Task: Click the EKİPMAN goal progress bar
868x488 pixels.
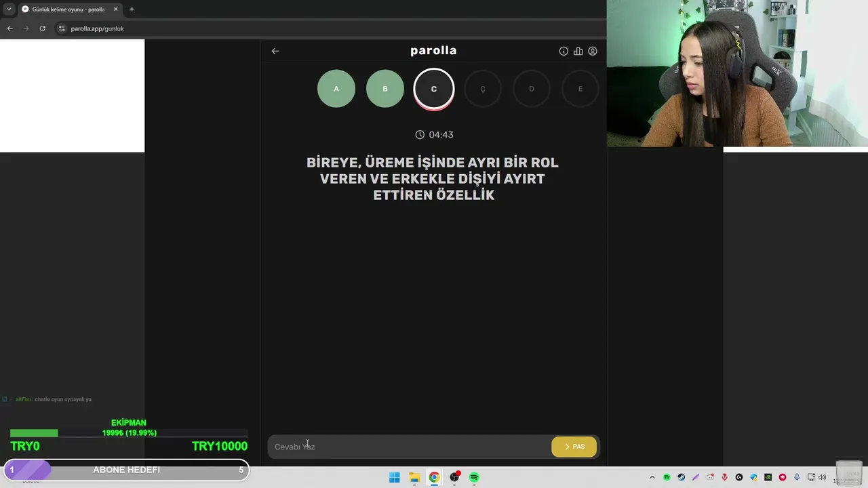Action: point(129,433)
